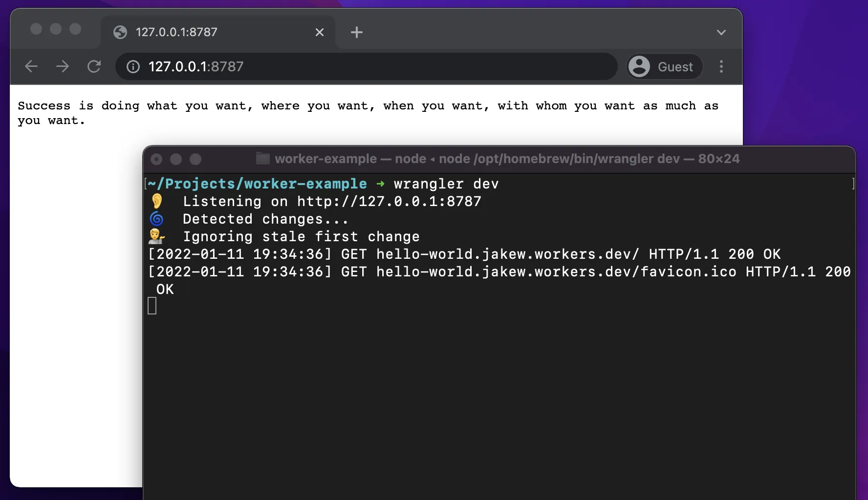This screenshot has width=868, height=500.
Task: Click the cyclone emoji on Detected changes line
Action: 156,219
